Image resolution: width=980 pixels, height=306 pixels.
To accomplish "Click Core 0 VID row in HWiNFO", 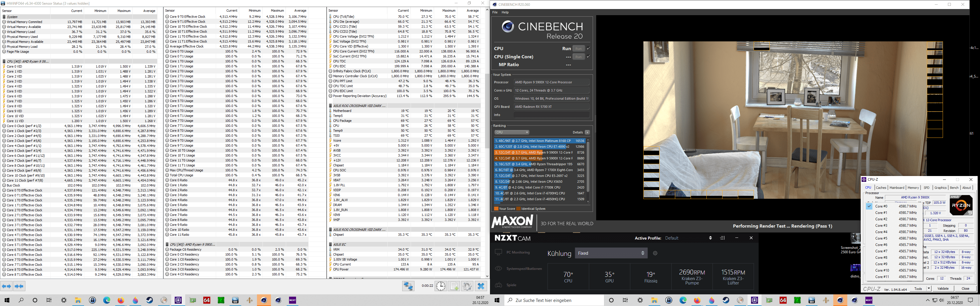I will point(79,66).
